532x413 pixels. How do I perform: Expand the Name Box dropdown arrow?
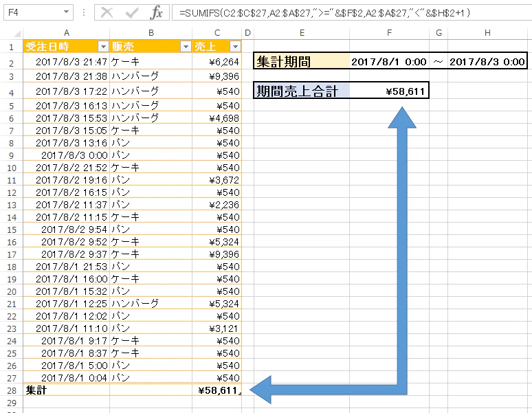tap(67, 12)
